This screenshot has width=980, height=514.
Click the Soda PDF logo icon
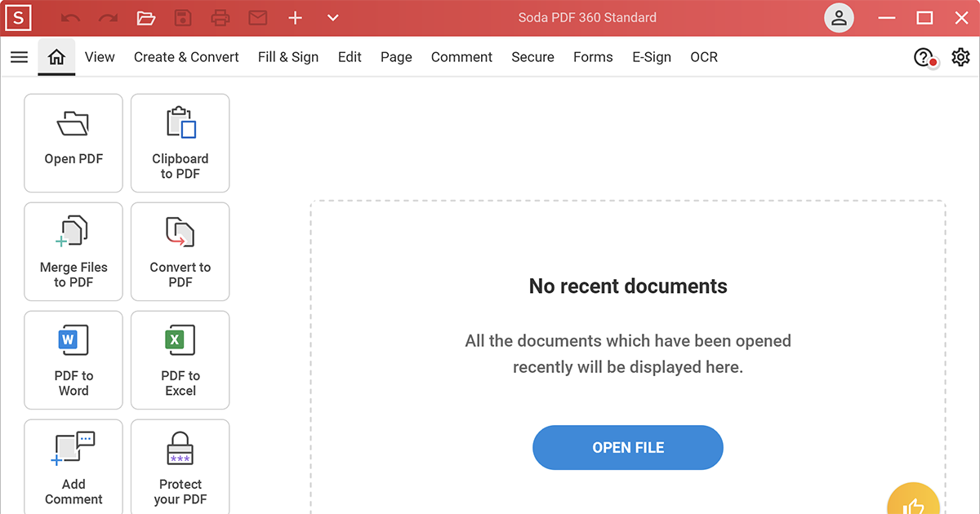point(18,18)
